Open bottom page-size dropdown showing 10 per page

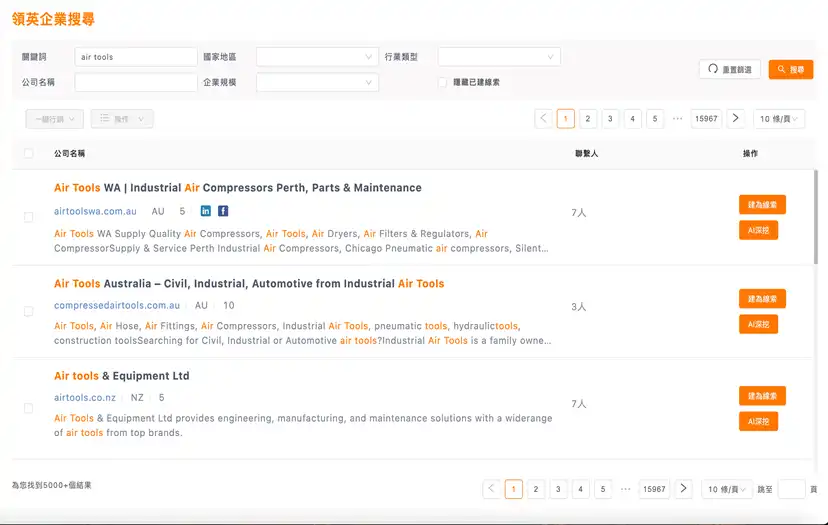click(x=727, y=489)
